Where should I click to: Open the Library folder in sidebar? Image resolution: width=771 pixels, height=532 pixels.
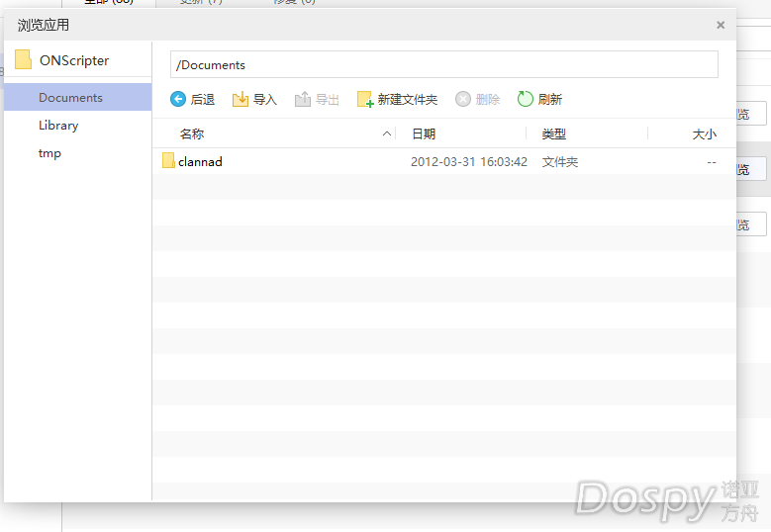pyautogui.click(x=58, y=126)
